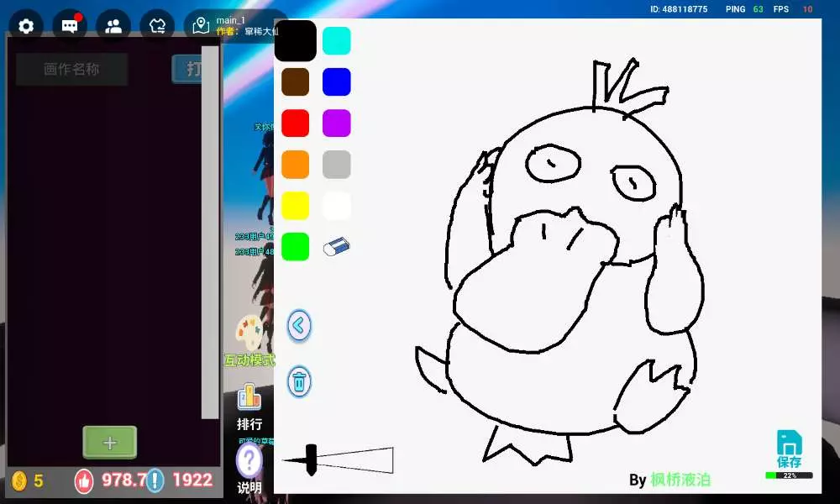Click the 22% save progress bar

(x=789, y=475)
